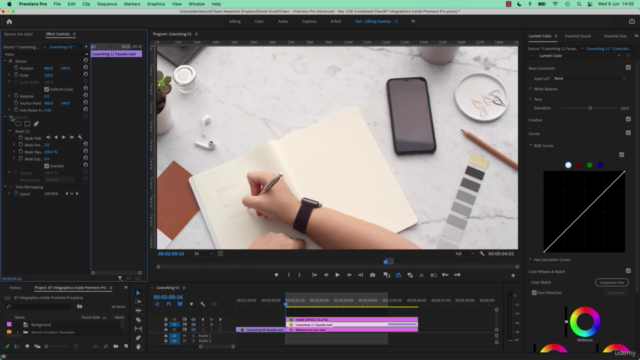Select the Selection tool in tools panel
This screenshot has height=360, width=640.
[138, 293]
